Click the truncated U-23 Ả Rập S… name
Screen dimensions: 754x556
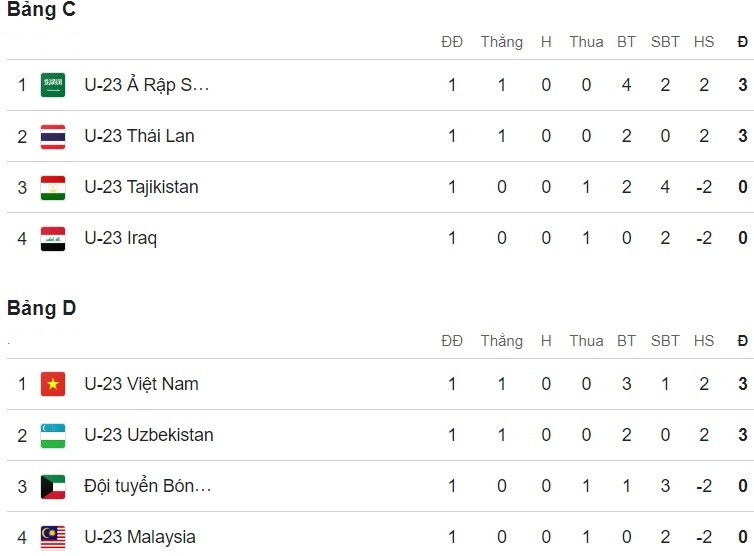pyautogui.click(x=146, y=85)
